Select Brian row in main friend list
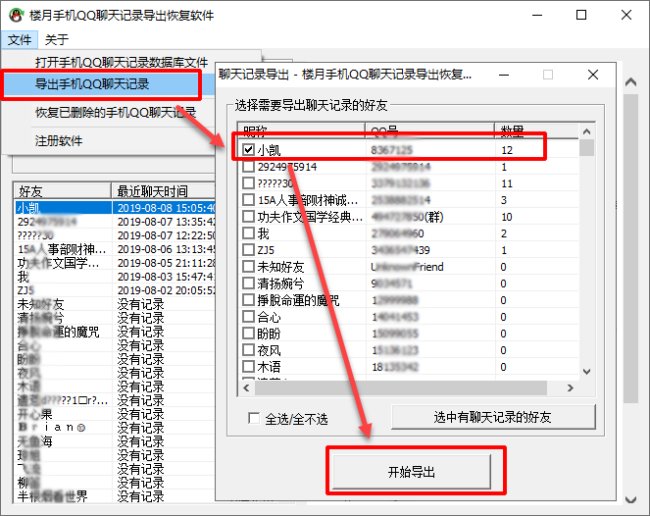The image size is (650, 516). (52, 427)
